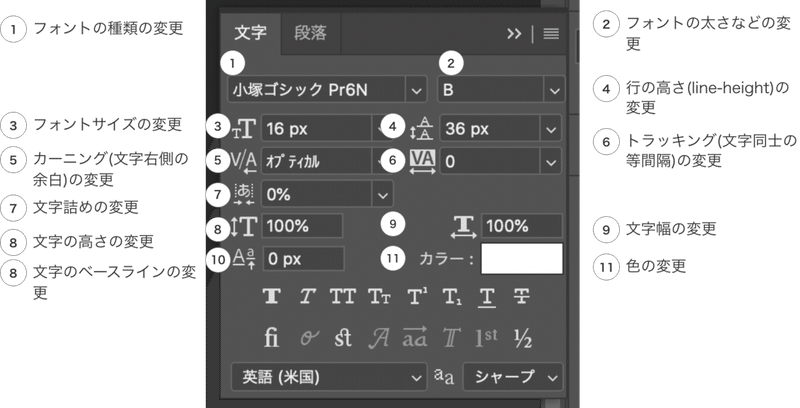Viewport: 800px width, 408px height.
Task: Enable All Caps text style
Action: click(x=343, y=296)
